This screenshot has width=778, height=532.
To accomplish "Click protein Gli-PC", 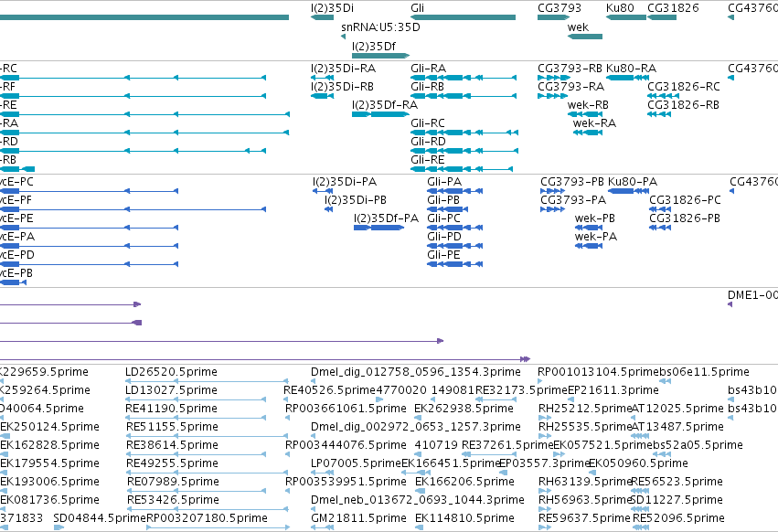I will click(443, 218).
